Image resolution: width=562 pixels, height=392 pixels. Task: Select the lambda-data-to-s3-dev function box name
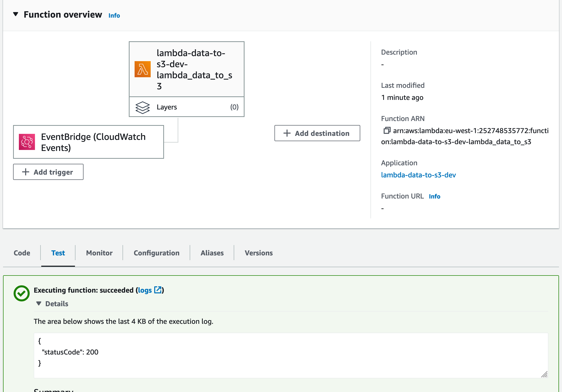coord(194,69)
